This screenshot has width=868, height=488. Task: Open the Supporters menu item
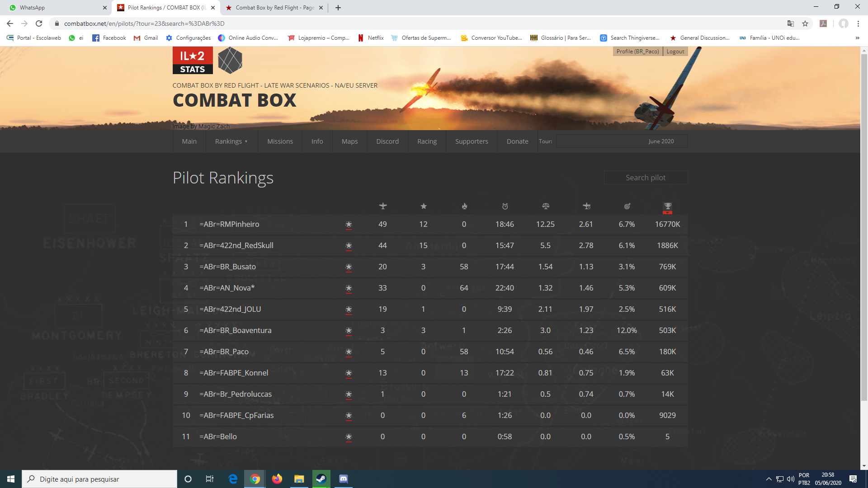click(472, 141)
